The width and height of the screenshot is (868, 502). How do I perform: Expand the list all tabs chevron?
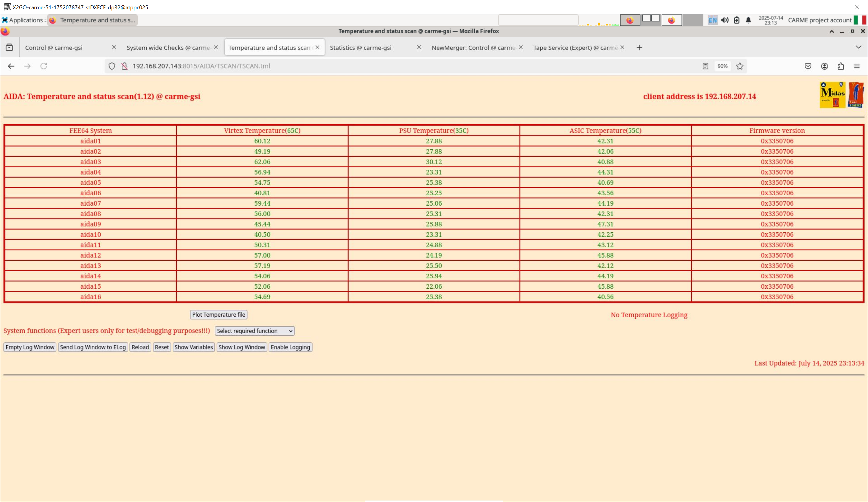pos(858,47)
